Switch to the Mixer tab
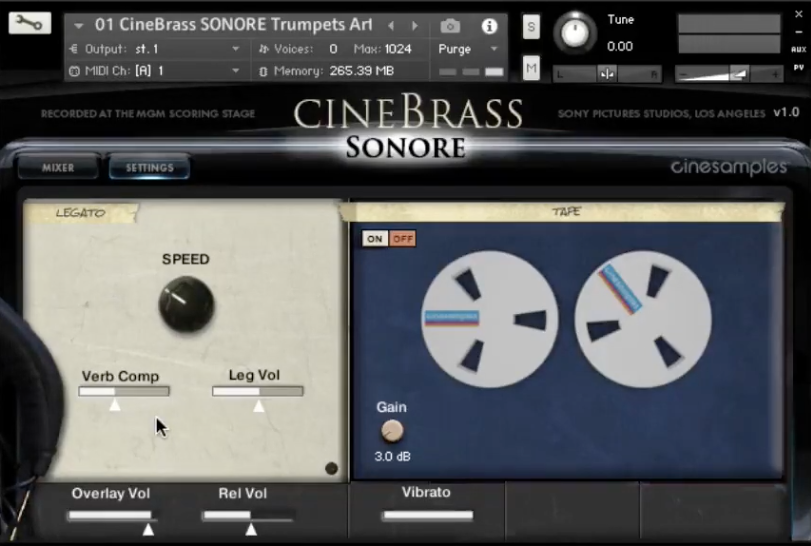The height and width of the screenshot is (546, 811). coord(58,168)
